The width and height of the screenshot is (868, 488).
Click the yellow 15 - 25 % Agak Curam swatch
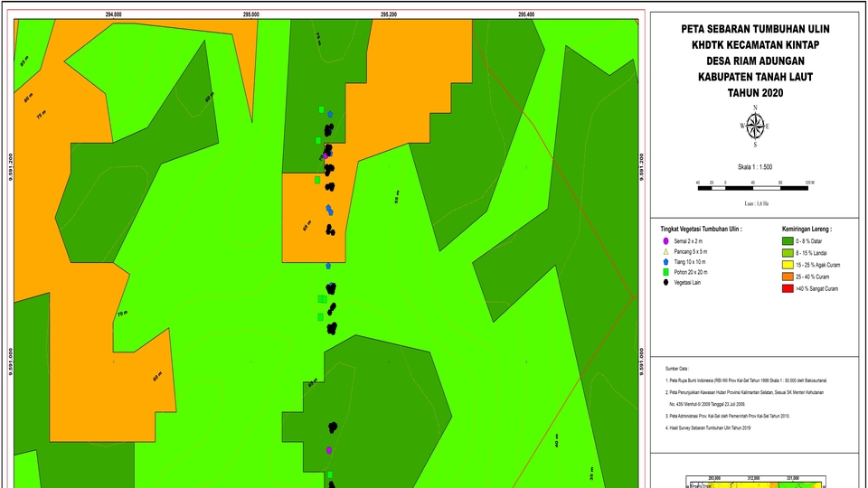pyautogui.click(x=787, y=266)
